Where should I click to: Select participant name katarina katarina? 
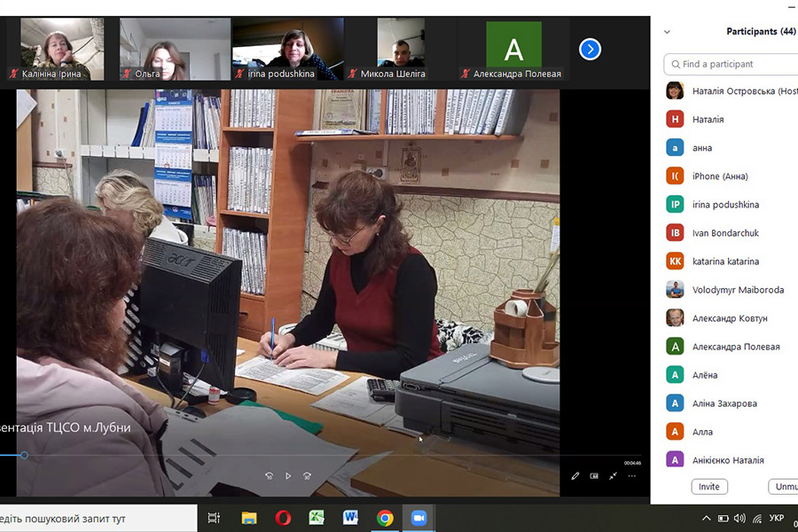pos(725,262)
